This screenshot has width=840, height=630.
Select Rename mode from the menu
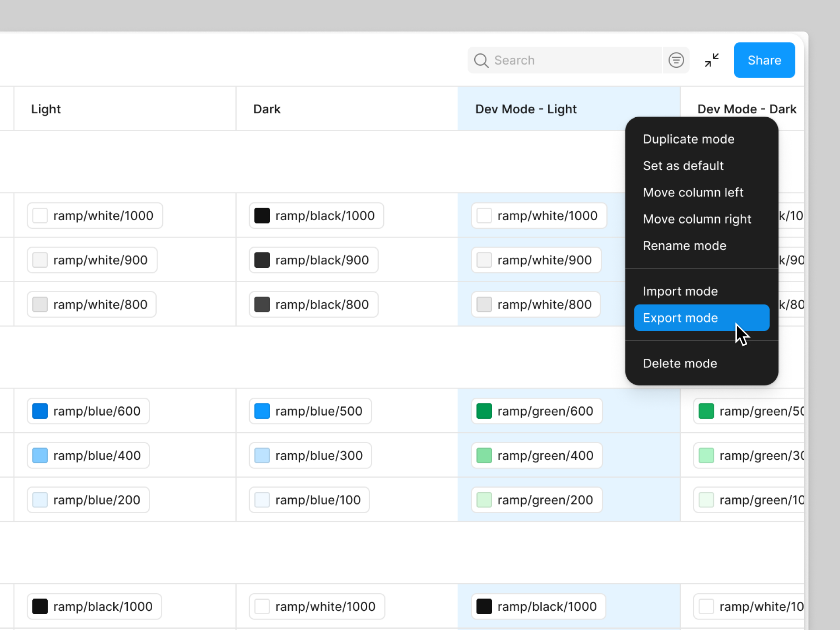coord(684,246)
